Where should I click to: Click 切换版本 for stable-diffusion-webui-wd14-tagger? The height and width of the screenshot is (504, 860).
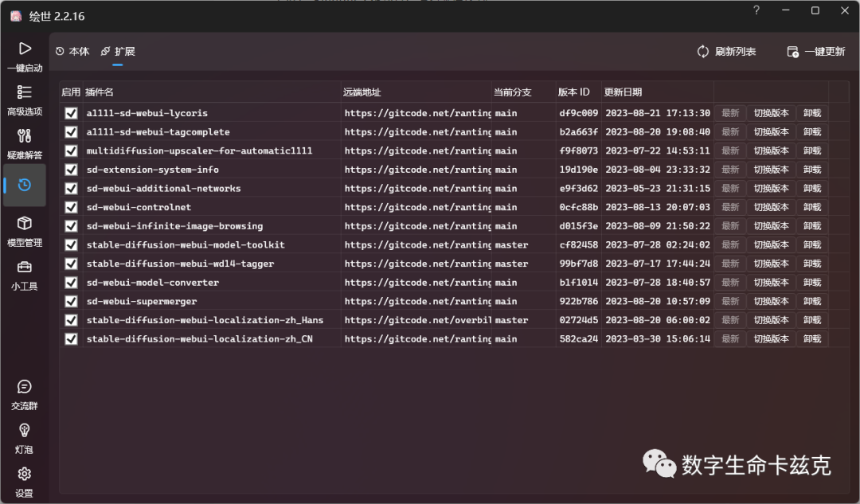771,264
